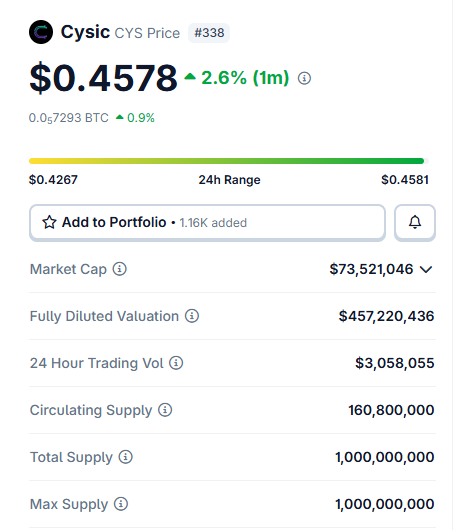Click the $0.4578 price value
This screenshot has height=530, width=453.
[x=103, y=78]
